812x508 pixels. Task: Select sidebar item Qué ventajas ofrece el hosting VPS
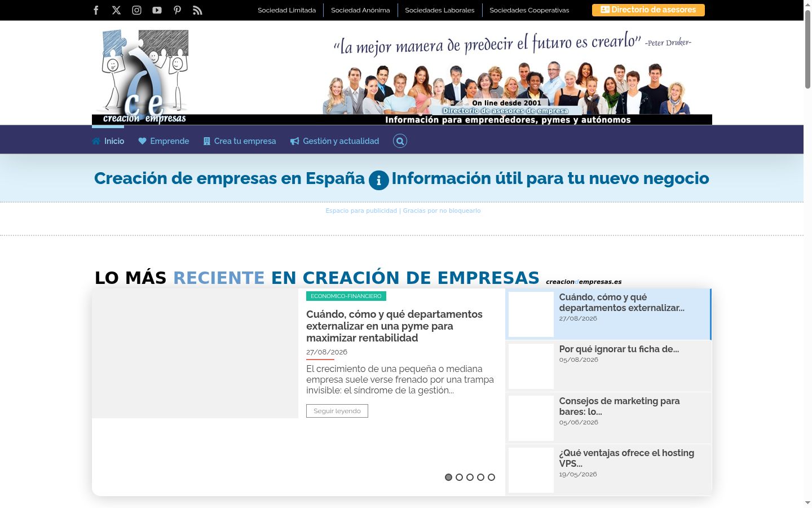[608, 470]
